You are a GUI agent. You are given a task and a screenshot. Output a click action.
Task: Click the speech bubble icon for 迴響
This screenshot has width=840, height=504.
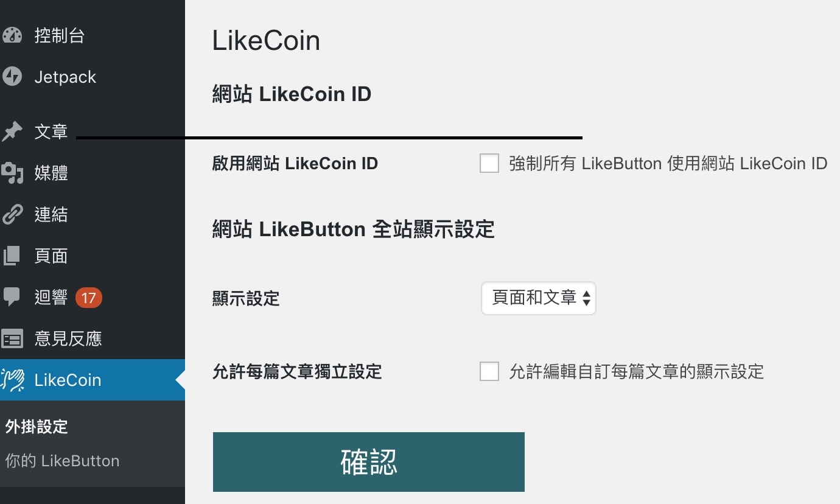coord(12,298)
